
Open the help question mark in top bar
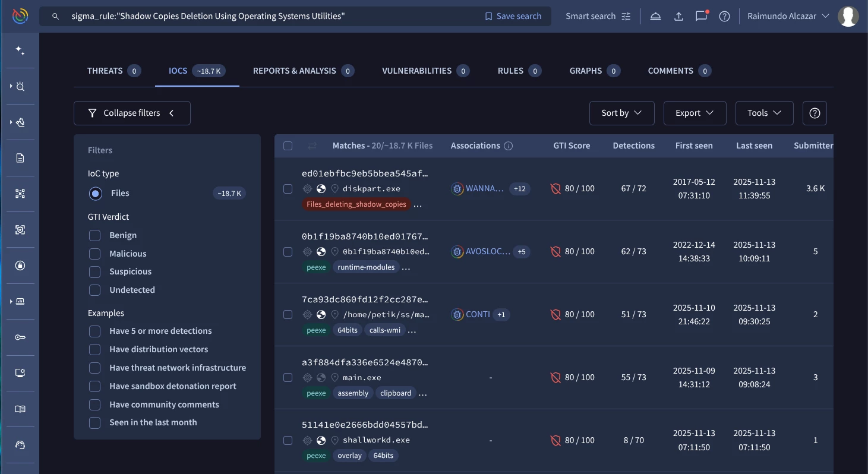pyautogui.click(x=724, y=17)
